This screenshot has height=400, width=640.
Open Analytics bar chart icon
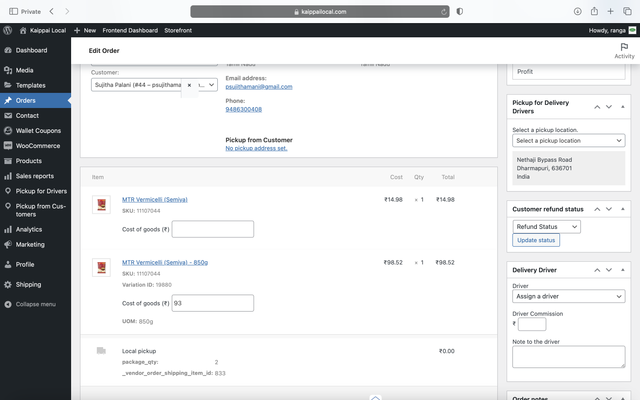click(x=8, y=229)
